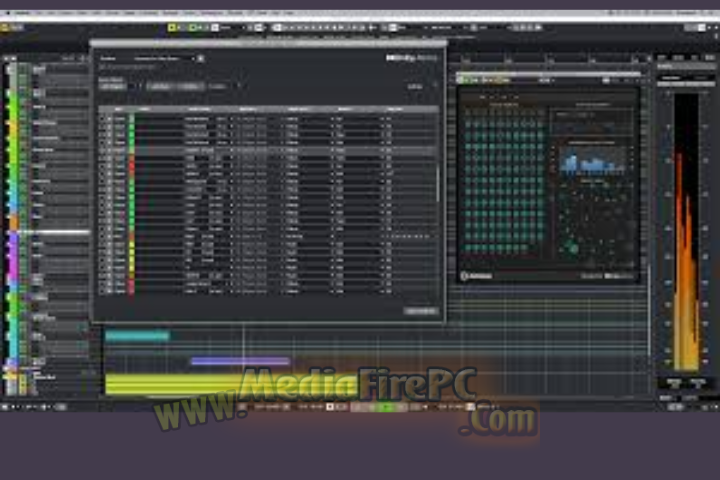This screenshot has width=720, height=480.
Task: Click the small icon beside the dialog's top dropdown
Action: click(x=201, y=59)
